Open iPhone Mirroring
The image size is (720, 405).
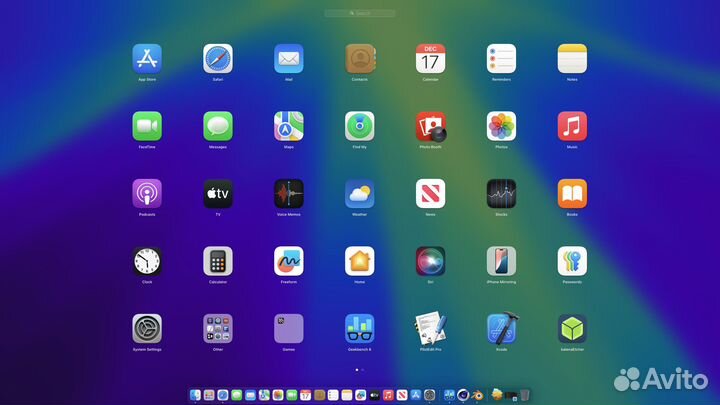[501, 261]
